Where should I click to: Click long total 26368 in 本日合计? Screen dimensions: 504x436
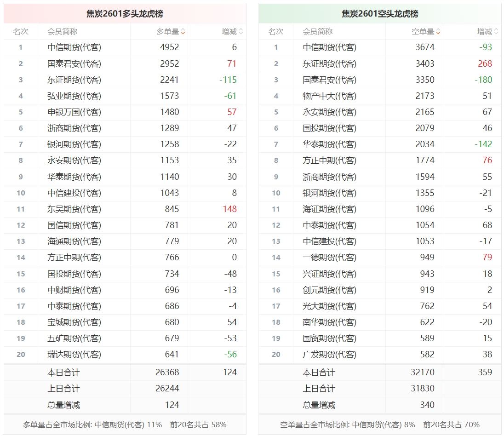click(x=167, y=373)
